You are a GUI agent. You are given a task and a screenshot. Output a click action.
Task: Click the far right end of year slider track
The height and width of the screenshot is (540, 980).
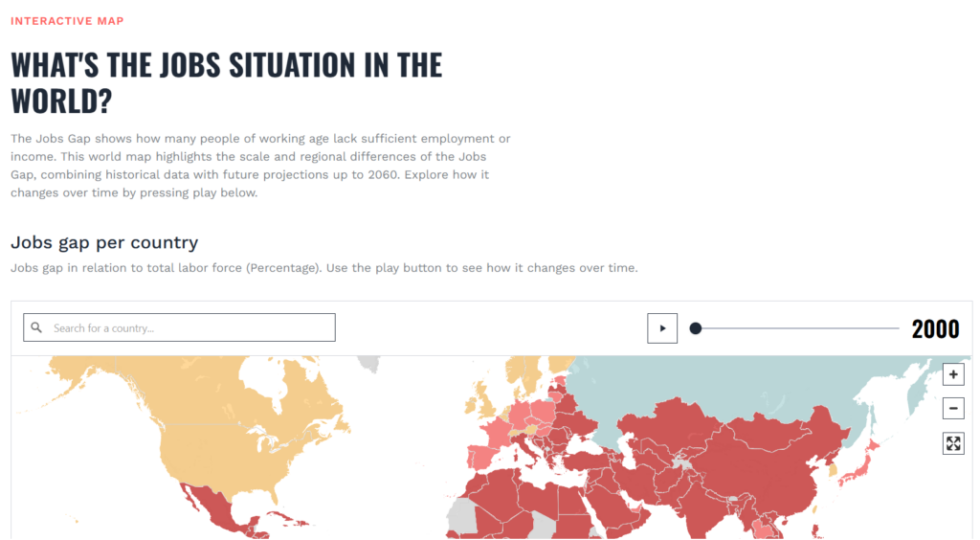pyautogui.click(x=898, y=328)
